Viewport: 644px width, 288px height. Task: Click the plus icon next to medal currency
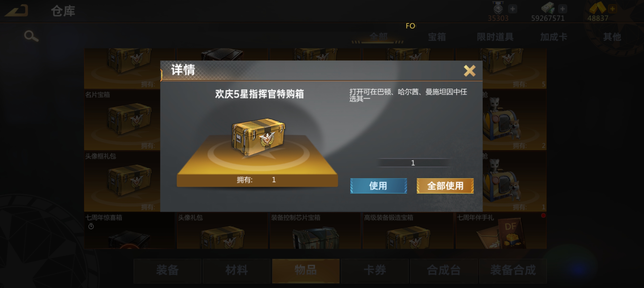click(513, 9)
